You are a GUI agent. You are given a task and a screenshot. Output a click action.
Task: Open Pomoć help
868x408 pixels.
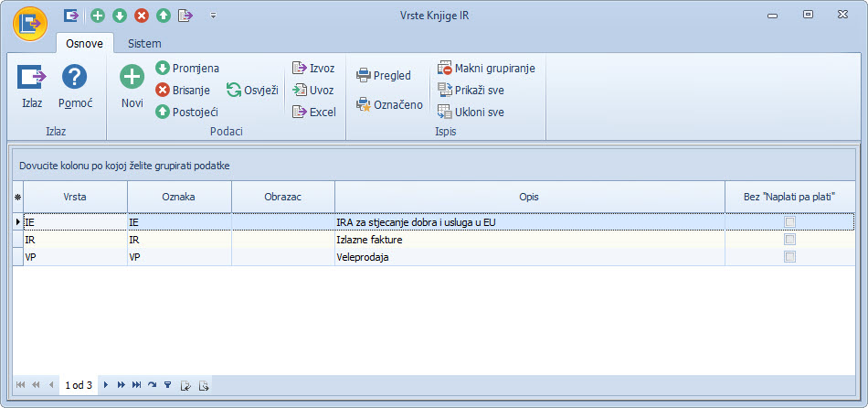pyautogui.click(x=75, y=79)
